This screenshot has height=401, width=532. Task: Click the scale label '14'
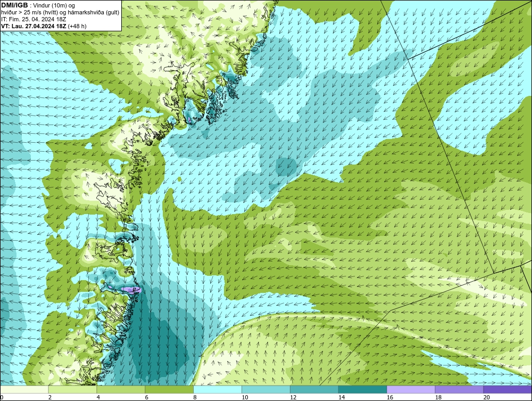[x=342, y=397]
